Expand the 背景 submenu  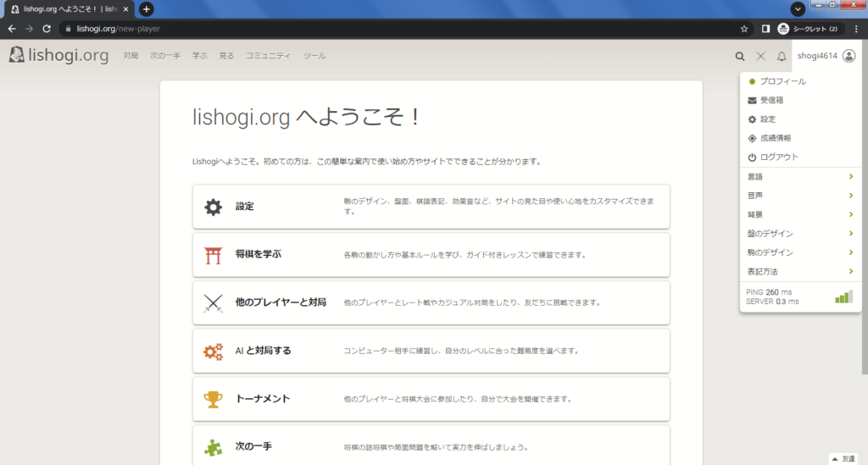click(800, 214)
